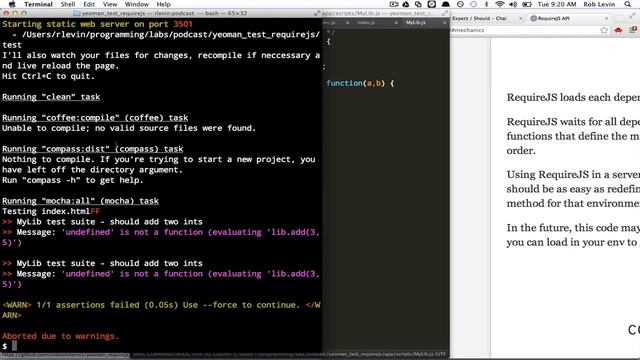Click the 'Running "clean" task' line
This screenshot has height=360, width=640.
pos(51,97)
